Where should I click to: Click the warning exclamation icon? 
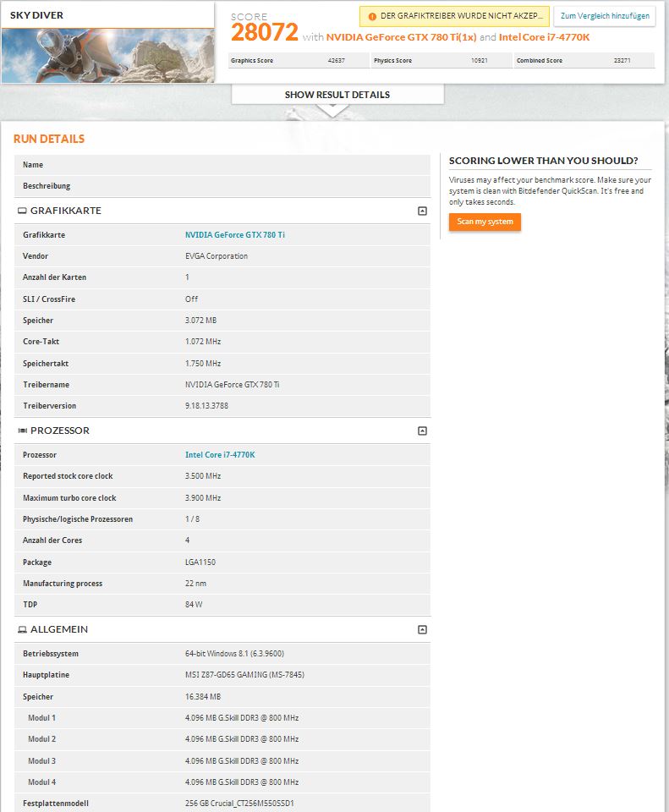(x=372, y=17)
